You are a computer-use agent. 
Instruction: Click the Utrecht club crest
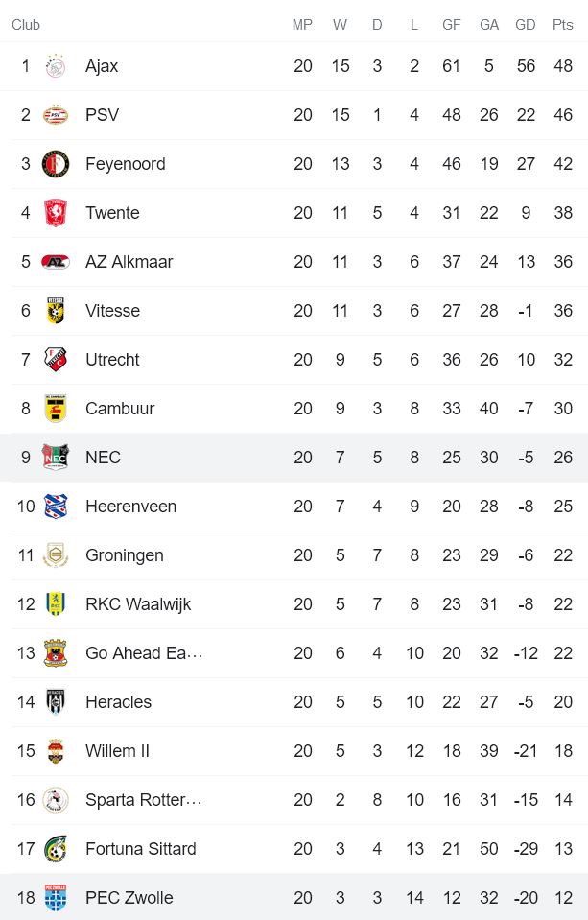(56, 360)
